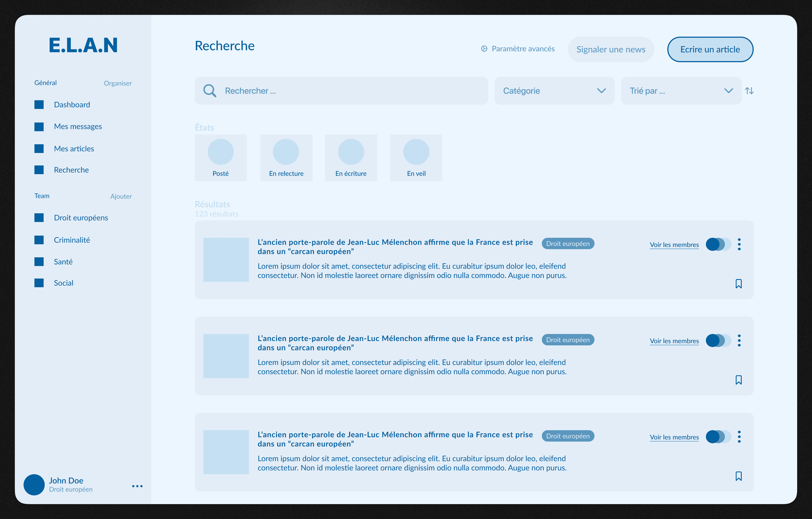The width and height of the screenshot is (812, 519).
Task: Click the sort arrows icon beside Trié par
Action: coord(750,90)
